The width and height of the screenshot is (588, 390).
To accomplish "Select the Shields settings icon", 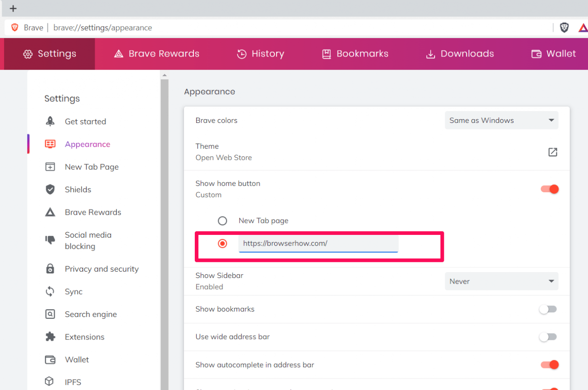I will point(50,189).
